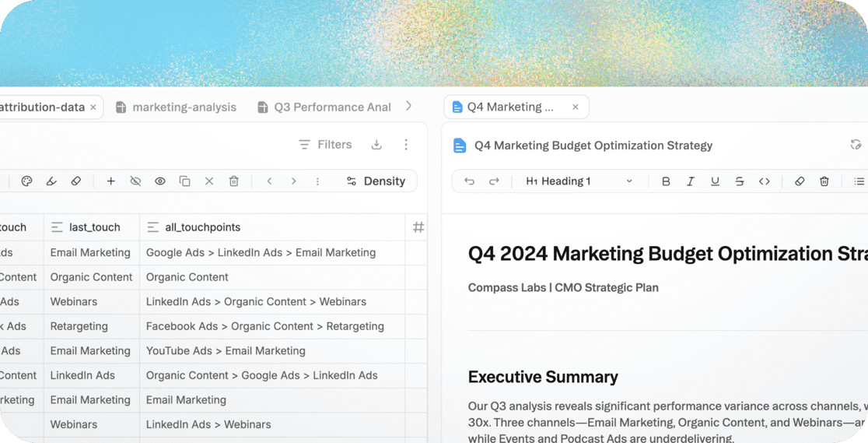The width and height of the screenshot is (868, 443).
Task: Click the Q4 2024 Marketing Budget heading
Action: [667, 254]
